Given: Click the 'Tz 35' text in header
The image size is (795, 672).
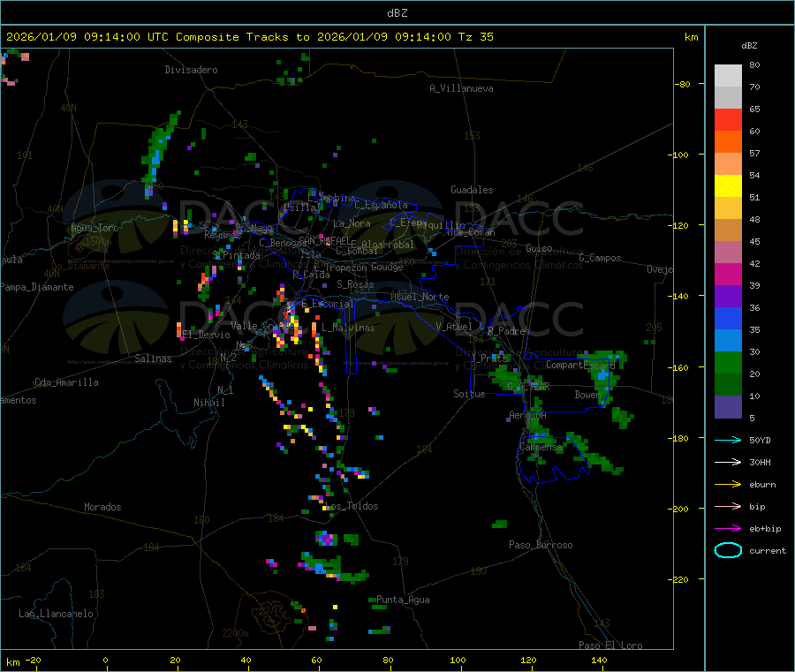Looking at the screenshot, I should click(x=475, y=37).
